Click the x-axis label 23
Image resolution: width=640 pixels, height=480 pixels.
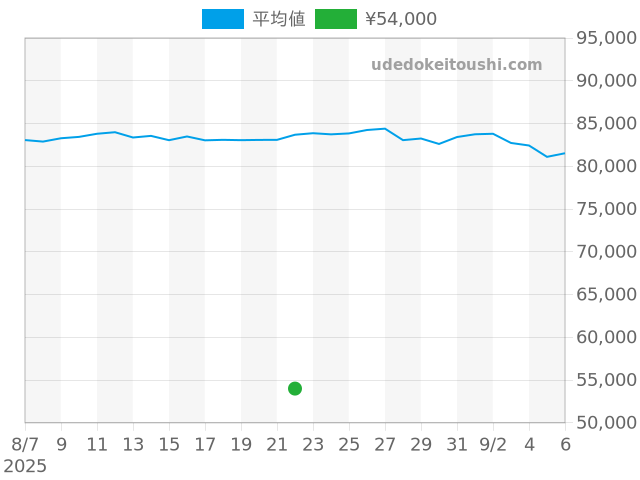(313, 444)
